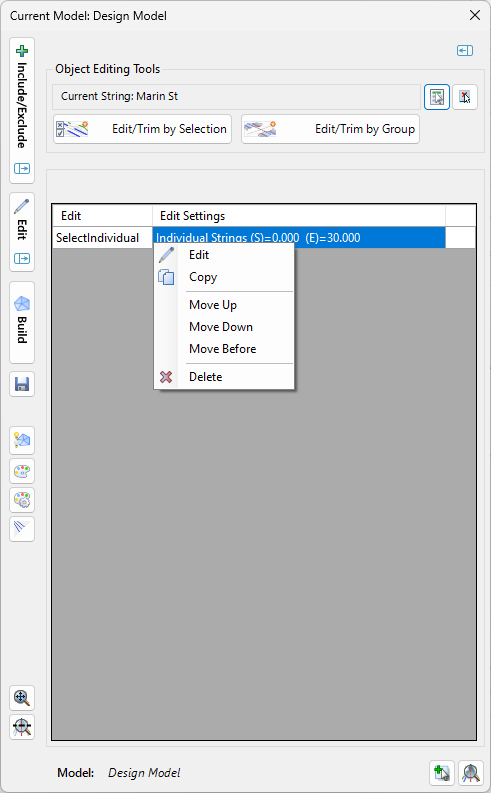This screenshot has height=793, width=491.
Task: Open the Build model icon
Action: point(22,303)
